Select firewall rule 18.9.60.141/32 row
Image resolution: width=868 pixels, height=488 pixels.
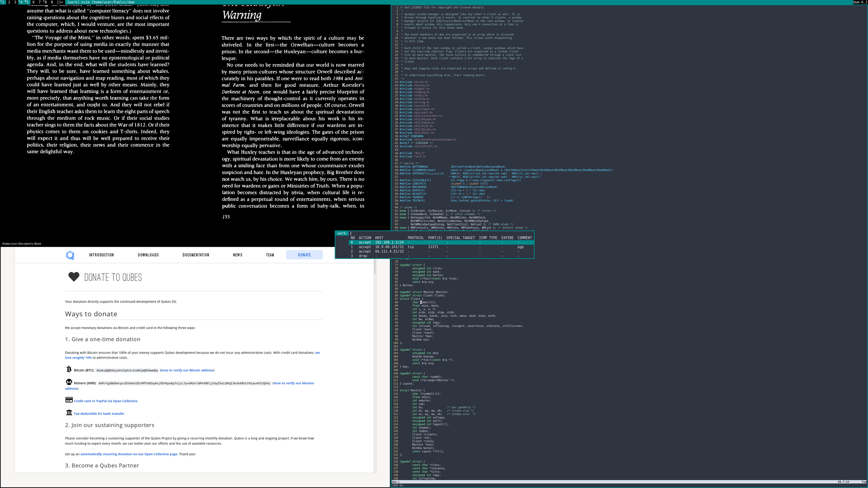tap(389, 247)
